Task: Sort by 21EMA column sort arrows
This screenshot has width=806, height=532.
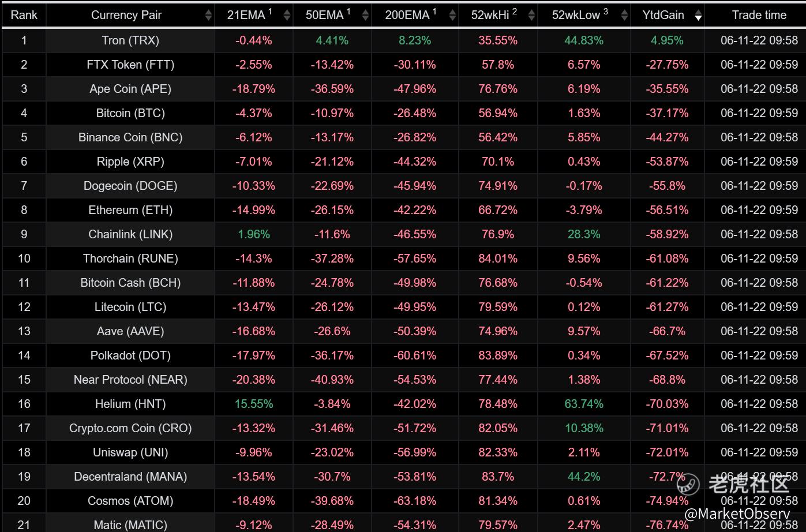Action: click(x=287, y=16)
